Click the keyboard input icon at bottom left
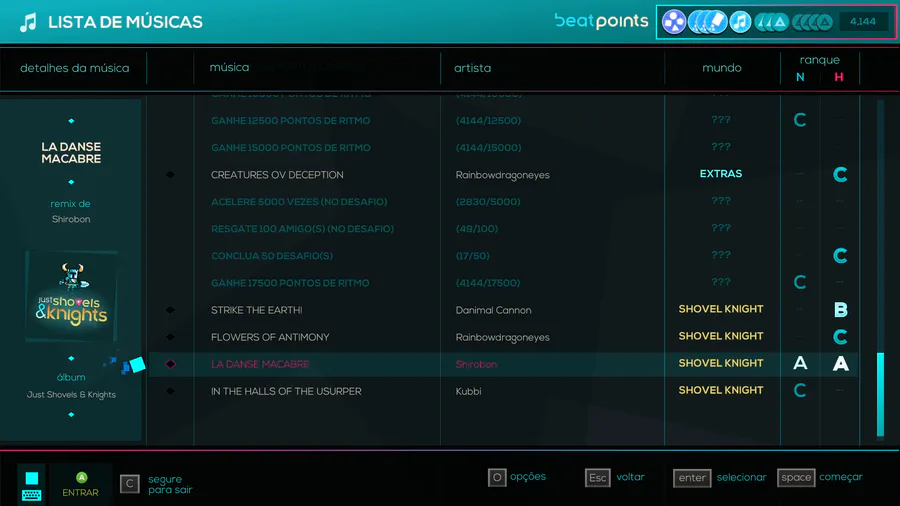900x506 pixels. [32, 495]
